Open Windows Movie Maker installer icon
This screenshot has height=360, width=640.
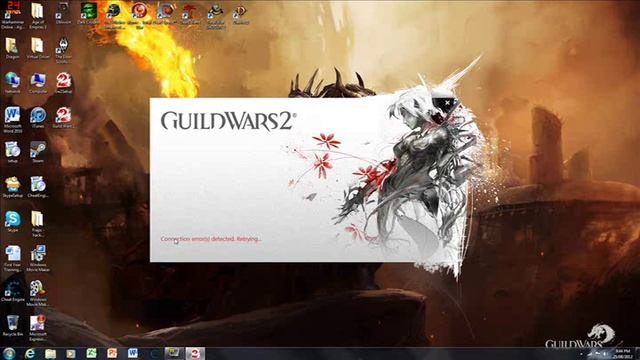(x=38, y=259)
